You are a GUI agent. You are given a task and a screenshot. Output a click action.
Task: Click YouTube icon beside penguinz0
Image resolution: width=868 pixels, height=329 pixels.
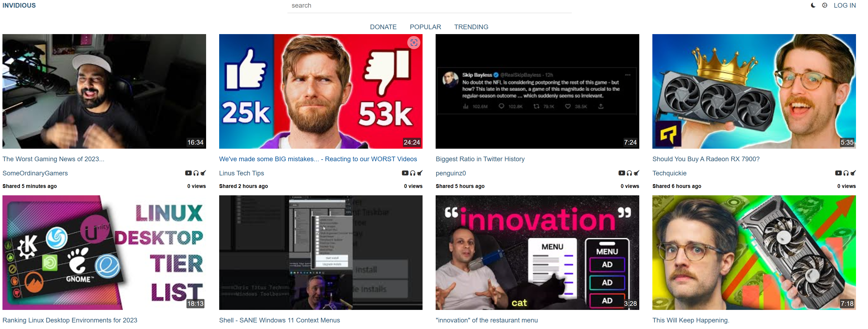622,173
